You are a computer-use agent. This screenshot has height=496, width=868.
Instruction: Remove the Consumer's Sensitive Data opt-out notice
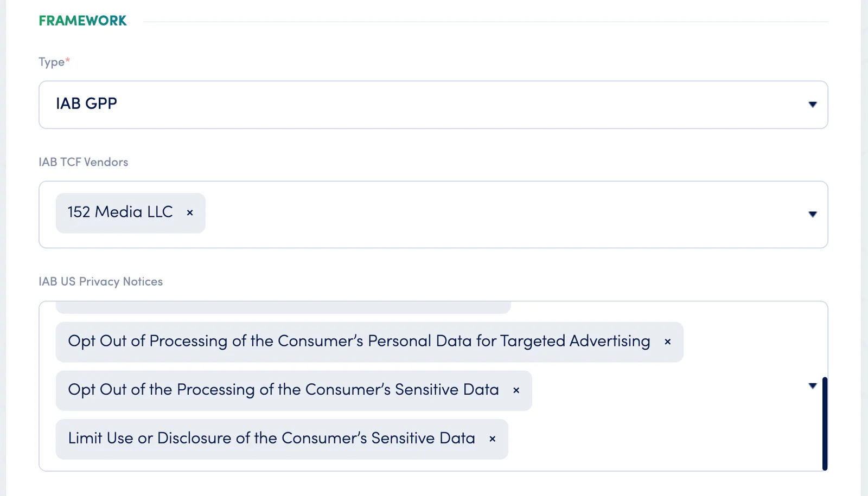pos(516,390)
